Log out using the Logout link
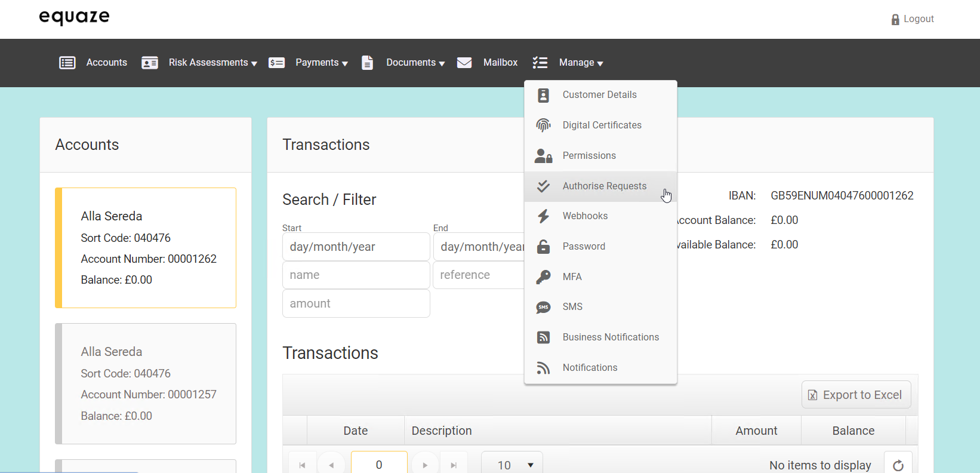The width and height of the screenshot is (980, 473). 913,19
